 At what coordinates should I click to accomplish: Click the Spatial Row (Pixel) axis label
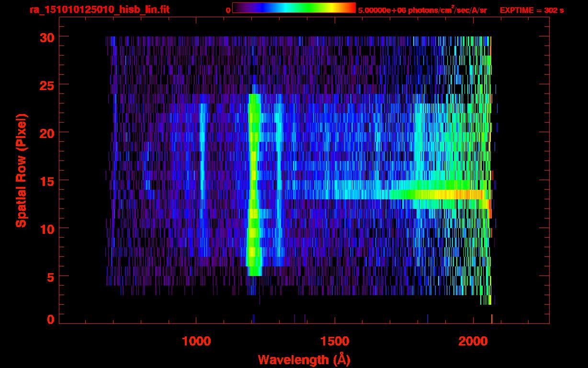click(x=21, y=170)
